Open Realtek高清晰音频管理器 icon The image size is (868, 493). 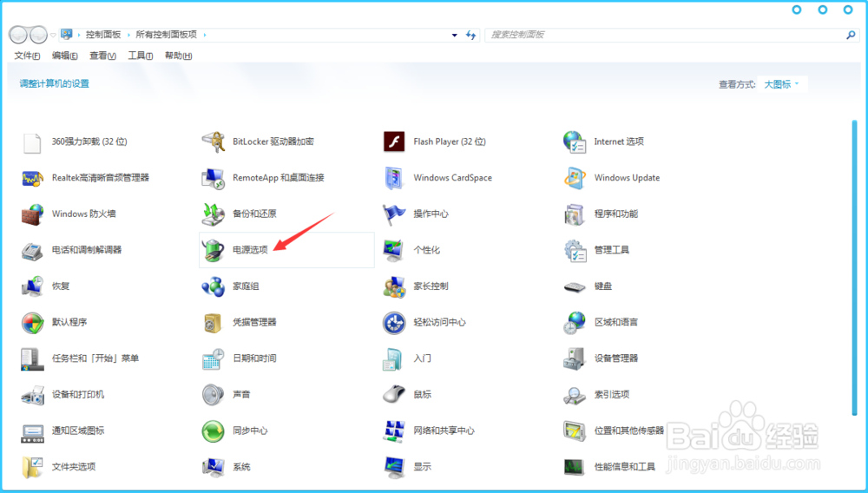[x=32, y=178]
